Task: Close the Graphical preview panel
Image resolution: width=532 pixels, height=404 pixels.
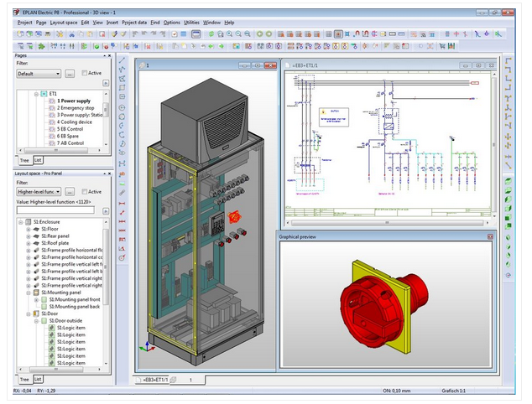Action: click(490, 236)
